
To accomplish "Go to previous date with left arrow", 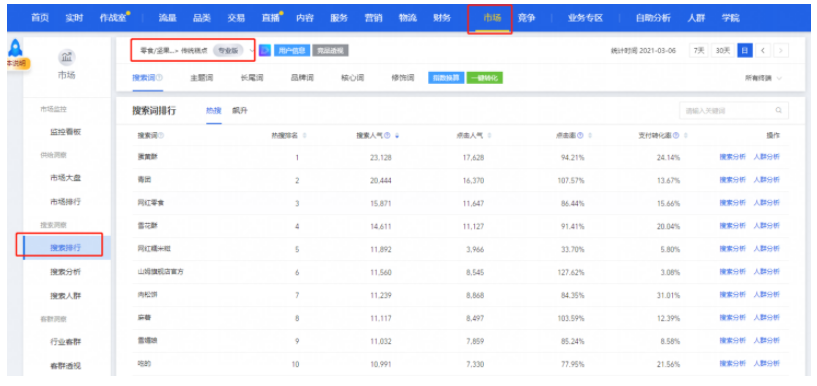I will (762, 51).
